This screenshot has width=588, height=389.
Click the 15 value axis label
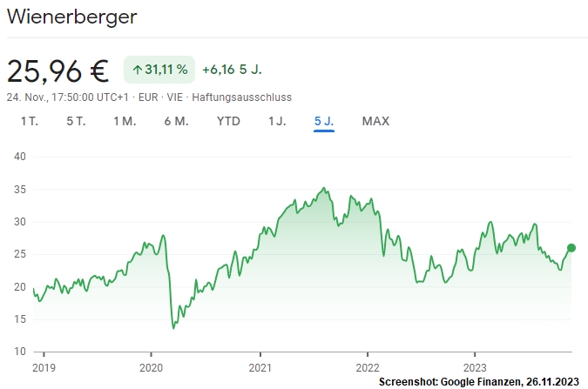[20, 319]
